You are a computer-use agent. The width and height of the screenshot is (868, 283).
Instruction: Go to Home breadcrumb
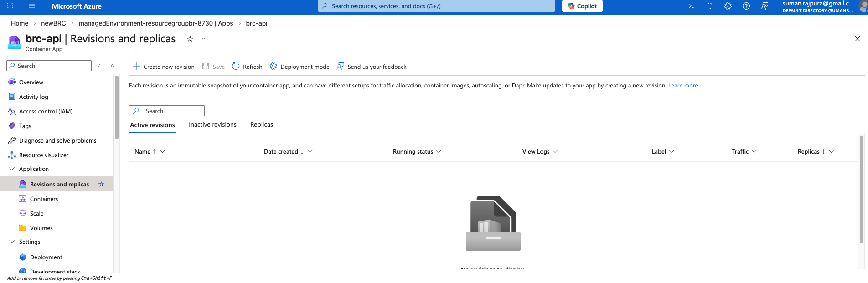coord(20,23)
